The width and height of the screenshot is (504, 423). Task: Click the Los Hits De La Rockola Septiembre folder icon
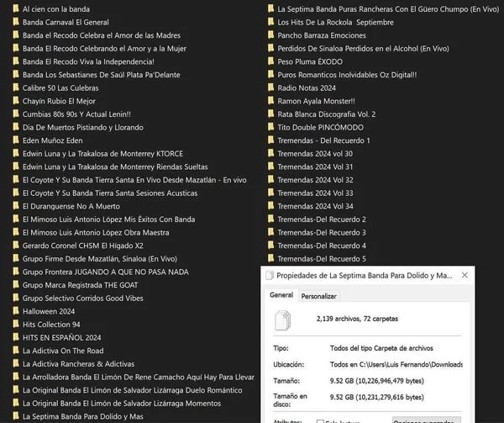click(270, 22)
